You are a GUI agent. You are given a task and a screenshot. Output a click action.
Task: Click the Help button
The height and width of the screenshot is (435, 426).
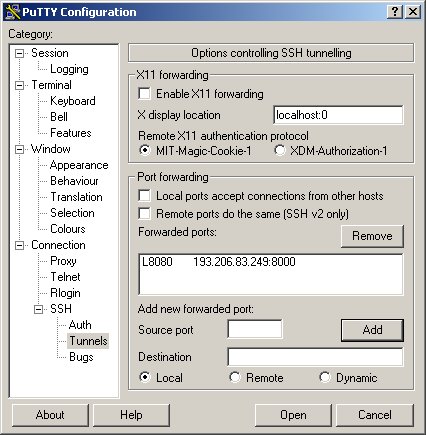[131, 415]
